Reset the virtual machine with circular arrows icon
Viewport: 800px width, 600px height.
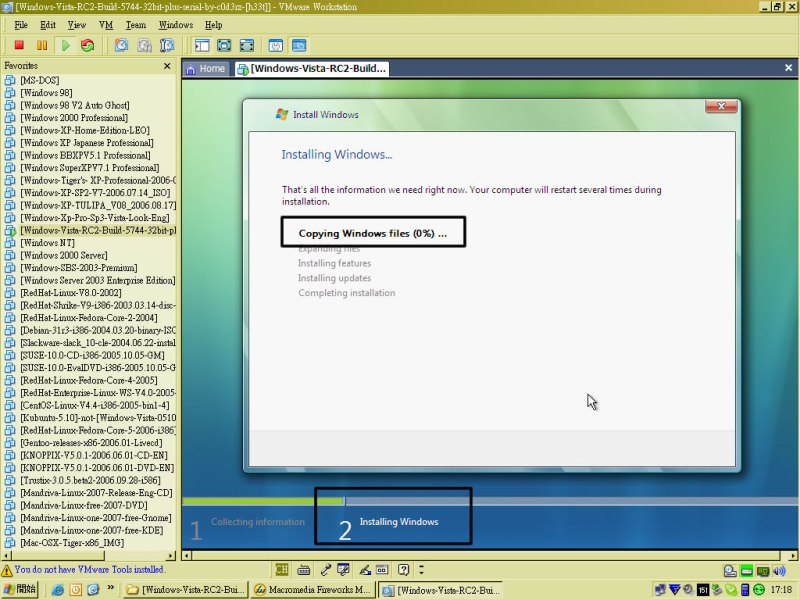88,45
